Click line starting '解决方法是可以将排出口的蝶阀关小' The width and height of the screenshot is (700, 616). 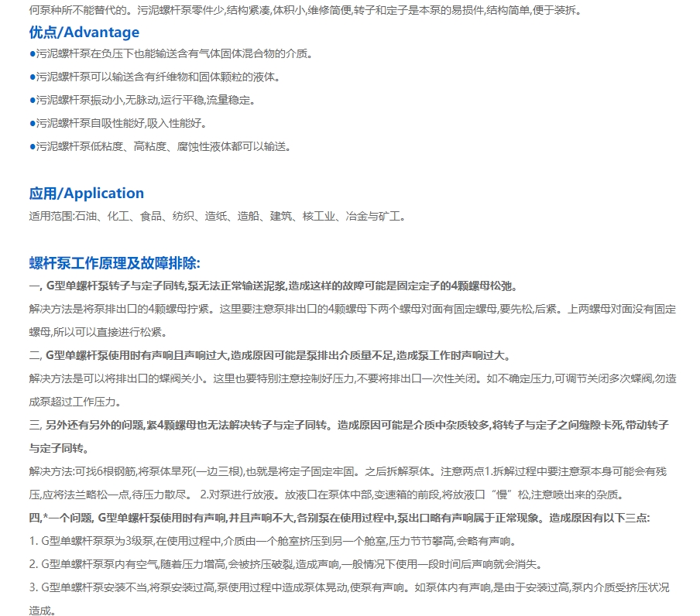(352, 378)
